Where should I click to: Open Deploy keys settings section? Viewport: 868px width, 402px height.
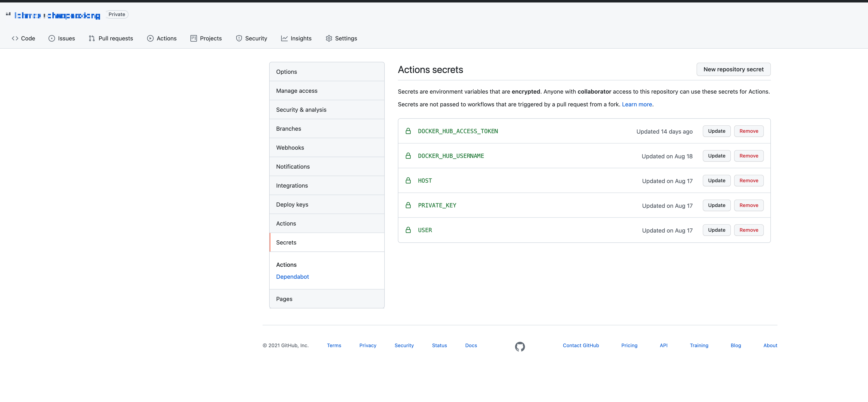pos(292,204)
